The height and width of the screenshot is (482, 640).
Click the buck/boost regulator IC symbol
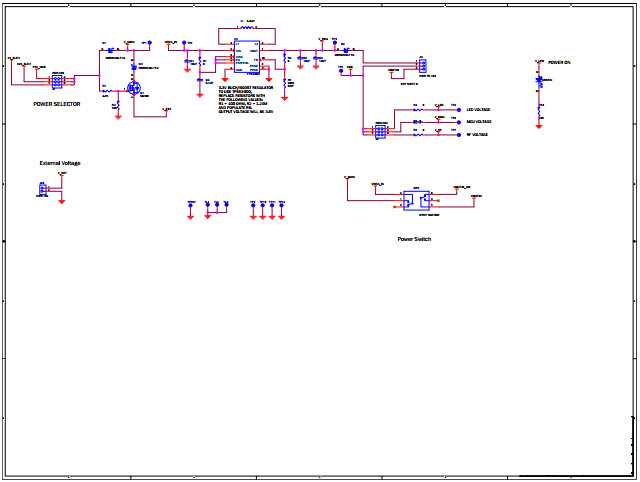point(246,57)
